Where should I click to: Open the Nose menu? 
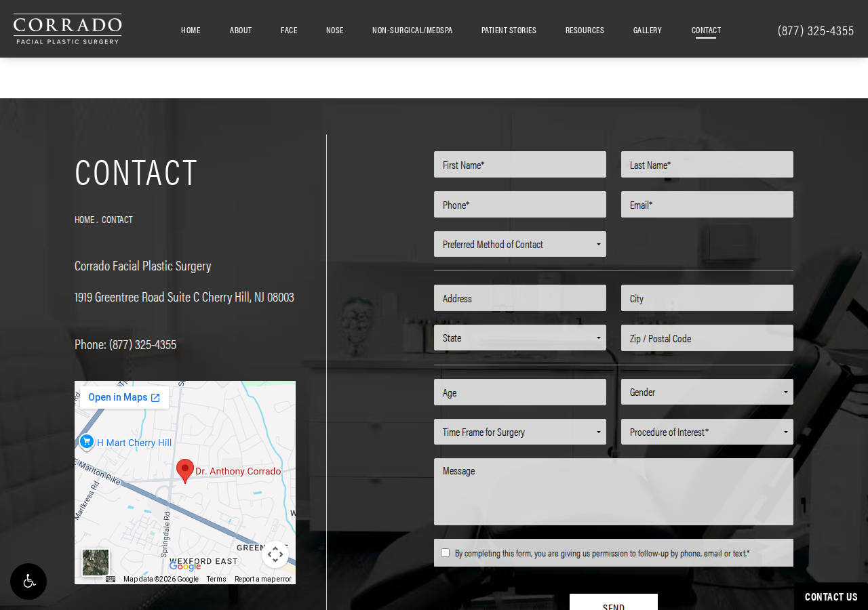(x=335, y=30)
